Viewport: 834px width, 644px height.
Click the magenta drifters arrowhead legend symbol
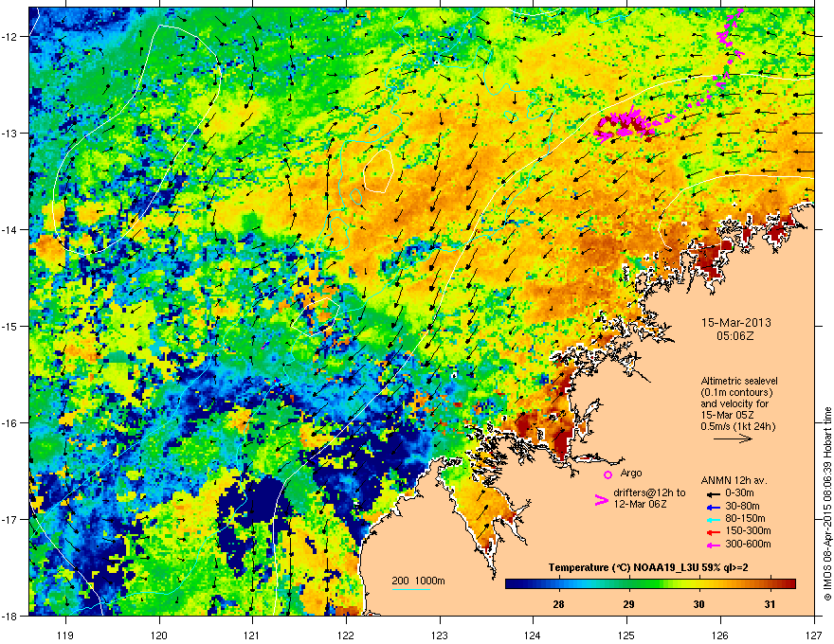tap(601, 500)
